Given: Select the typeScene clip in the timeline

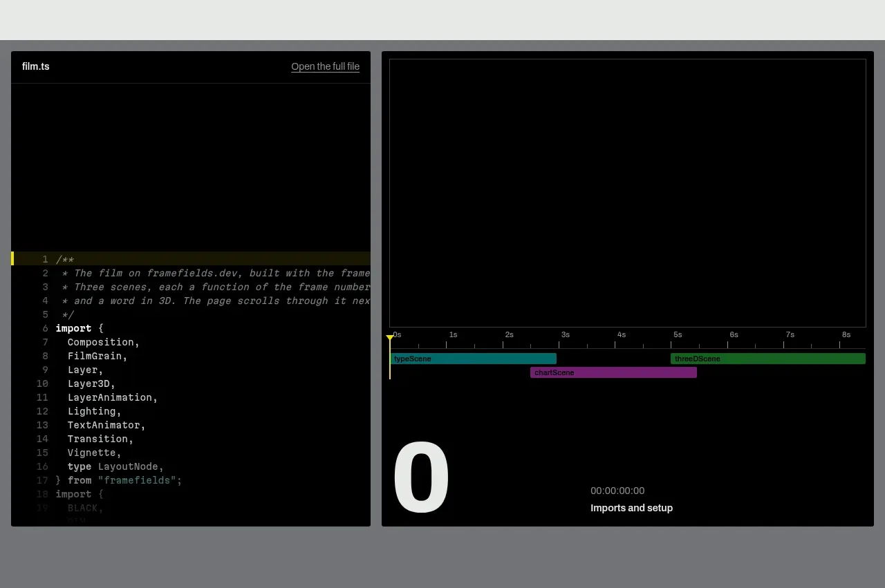Looking at the screenshot, I should [x=473, y=359].
